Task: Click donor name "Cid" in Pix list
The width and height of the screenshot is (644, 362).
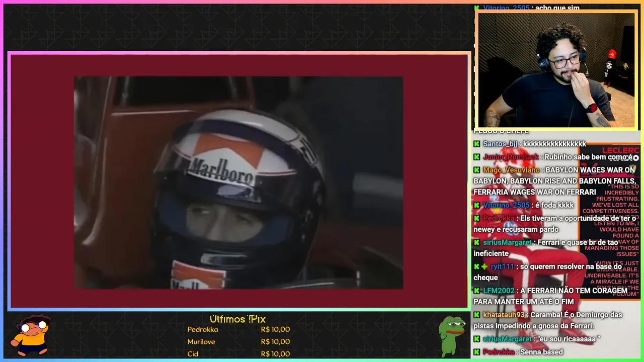Action: coord(193,354)
